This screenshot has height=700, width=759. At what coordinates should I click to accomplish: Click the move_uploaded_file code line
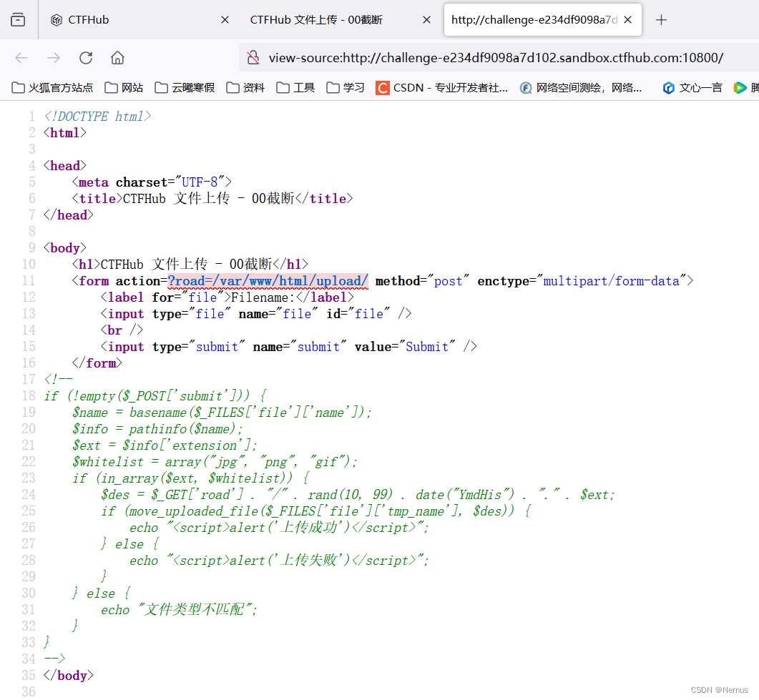316,511
